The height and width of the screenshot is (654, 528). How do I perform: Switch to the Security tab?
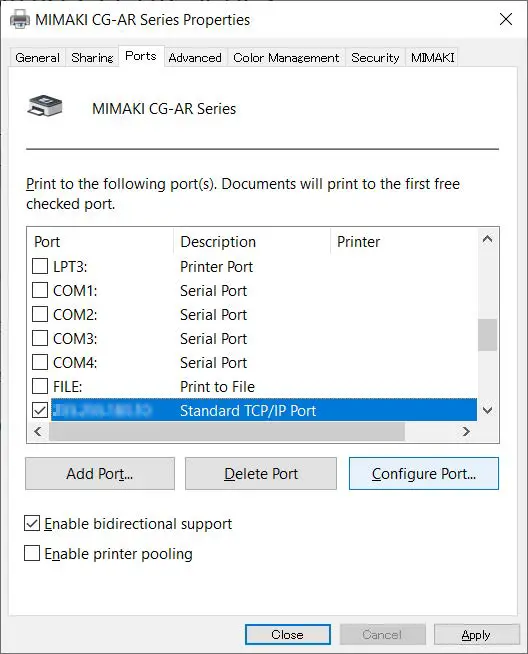point(375,58)
